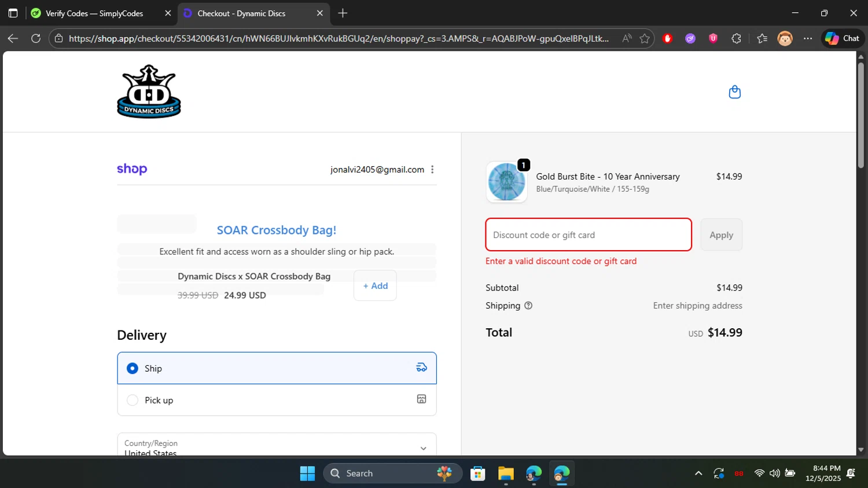Viewport: 868px width, 488px height.
Task: Switch to Verify Codes — SimplyCodes tab
Action: pos(94,13)
